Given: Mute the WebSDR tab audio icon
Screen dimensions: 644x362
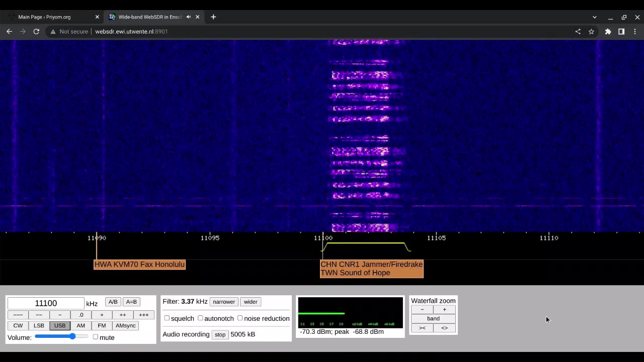Looking at the screenshot, I should 189,17.
